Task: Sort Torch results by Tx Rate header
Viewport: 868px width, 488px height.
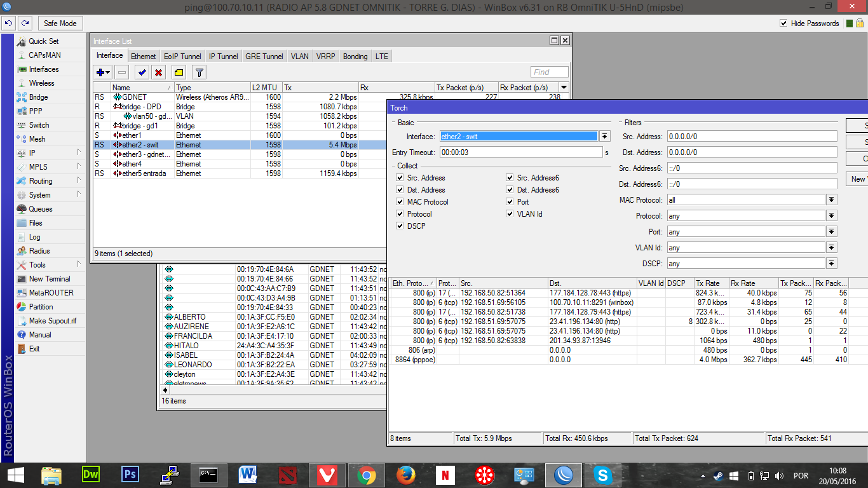Action: coord(711,283)
